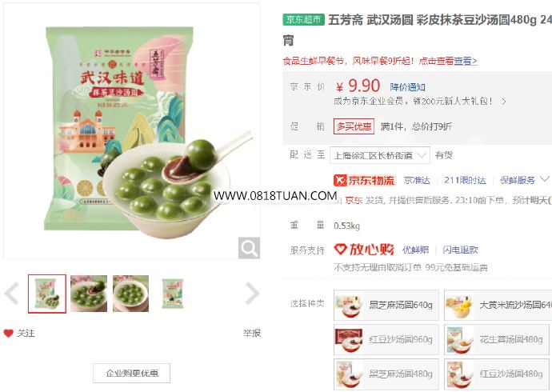Viewport: 552px width, 392px height.
Task: Click the 举报 report link
Action: pos(252,333)
